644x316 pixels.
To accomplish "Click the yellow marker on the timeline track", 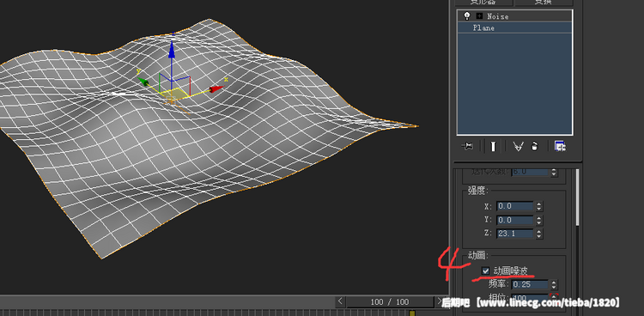I will coord(412,313).
